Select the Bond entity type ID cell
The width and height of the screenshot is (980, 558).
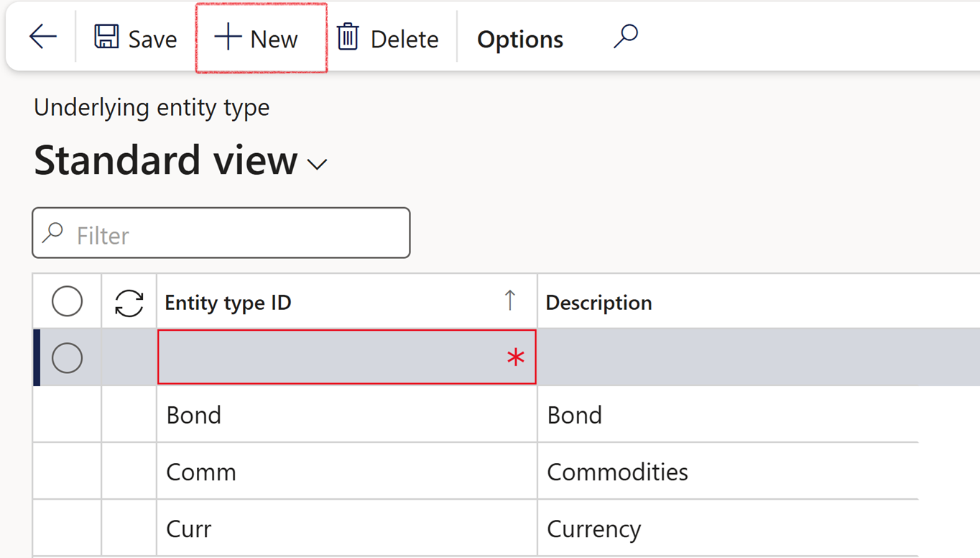point(194,415)
